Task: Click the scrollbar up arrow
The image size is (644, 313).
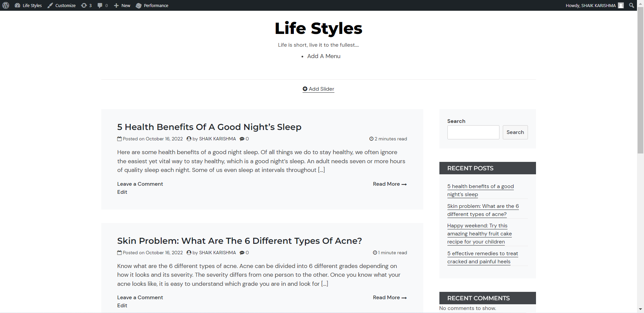Action: point(640,3)
